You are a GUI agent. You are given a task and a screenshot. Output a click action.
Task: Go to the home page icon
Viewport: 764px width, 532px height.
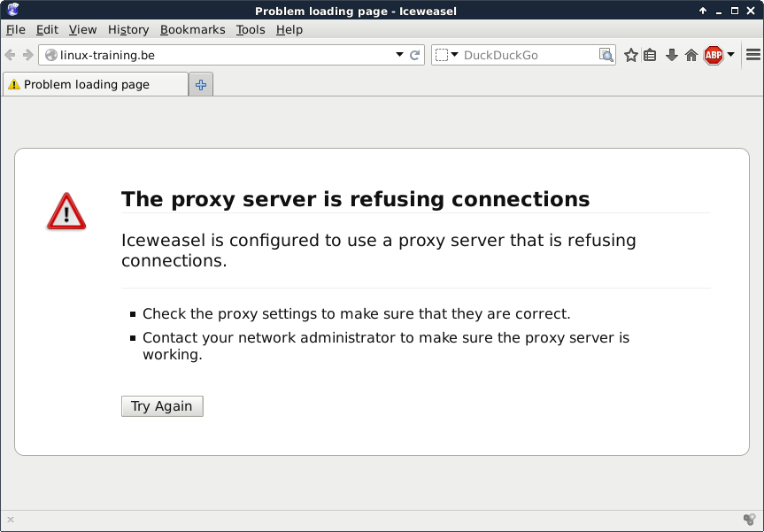point(691,55)
